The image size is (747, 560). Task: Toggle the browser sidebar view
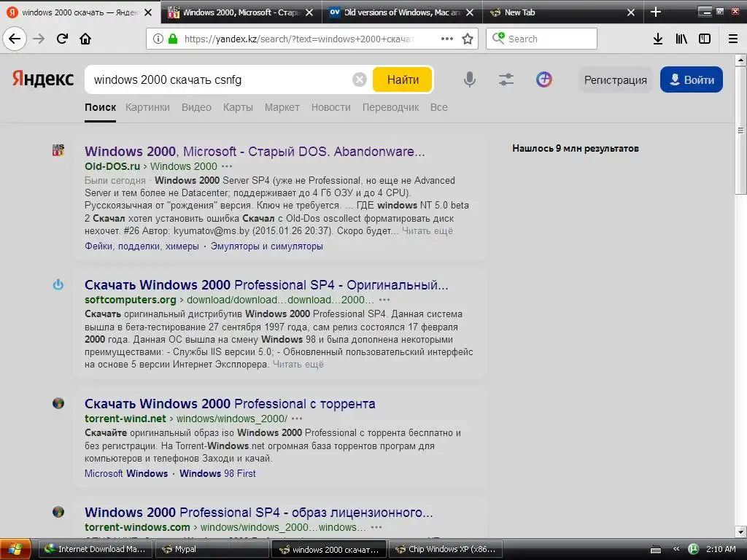(x=705, y=39)
